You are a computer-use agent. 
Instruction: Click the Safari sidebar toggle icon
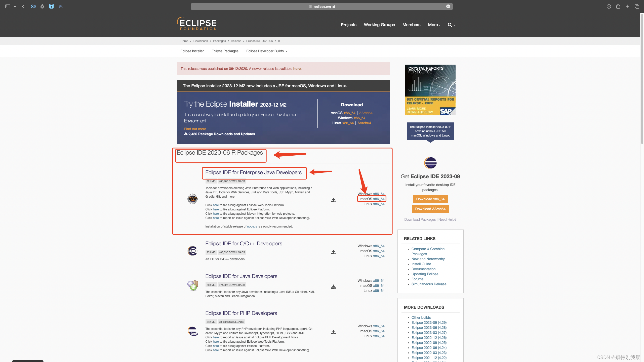tap(8, 7)
